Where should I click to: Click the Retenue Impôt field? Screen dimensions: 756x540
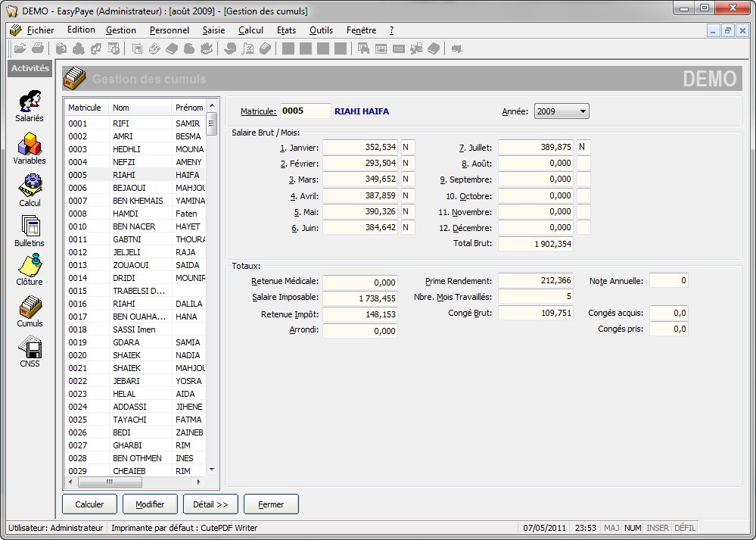pyautogui.click(x=360, y=314)
